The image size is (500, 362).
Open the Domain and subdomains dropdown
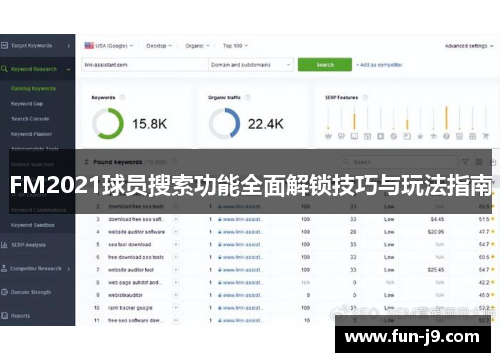click(251, 65)
